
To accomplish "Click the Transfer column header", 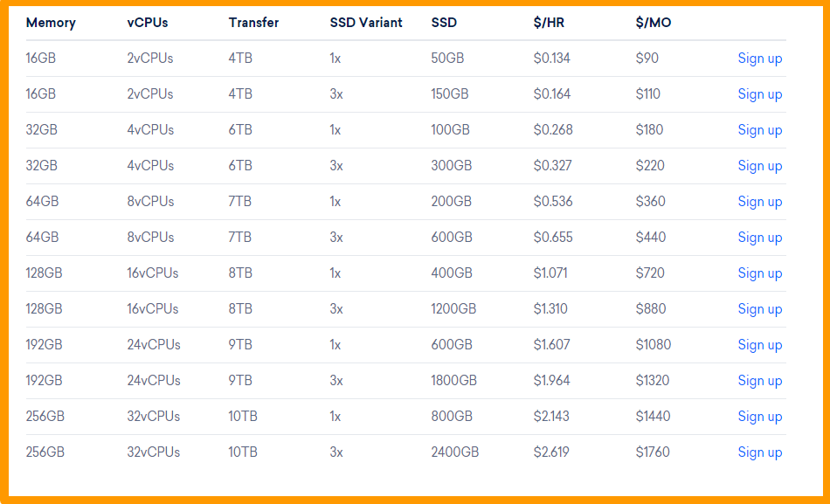I will click(253, 23).
